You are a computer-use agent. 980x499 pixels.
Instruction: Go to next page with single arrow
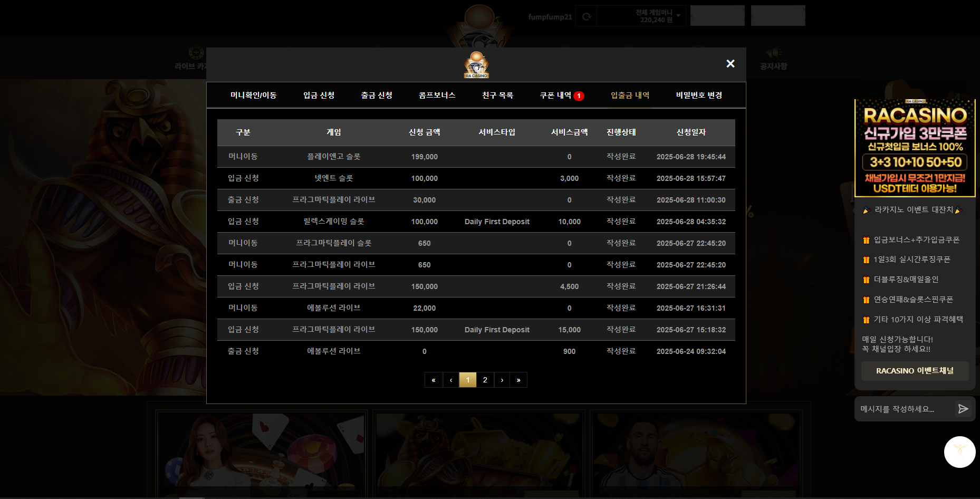(502, 380)
